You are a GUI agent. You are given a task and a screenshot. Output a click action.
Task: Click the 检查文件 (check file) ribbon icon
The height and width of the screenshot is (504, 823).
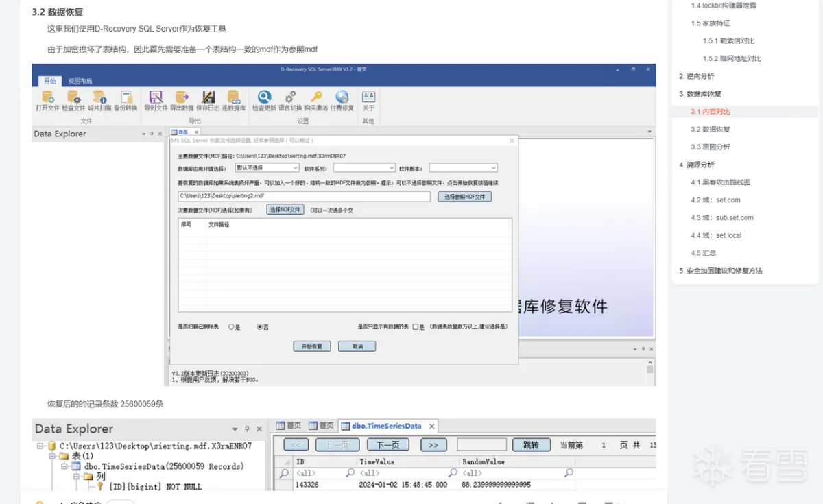(74, 97)
